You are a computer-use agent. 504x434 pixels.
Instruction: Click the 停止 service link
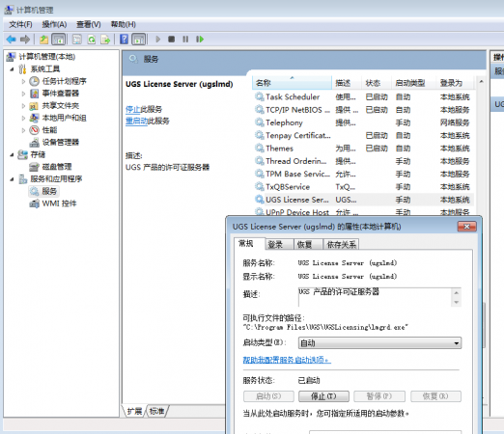click(x=133, y=109)
